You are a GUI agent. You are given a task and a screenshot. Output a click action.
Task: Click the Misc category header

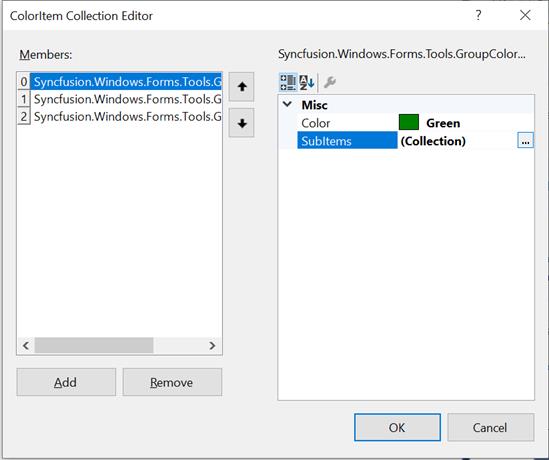[314, 105]
